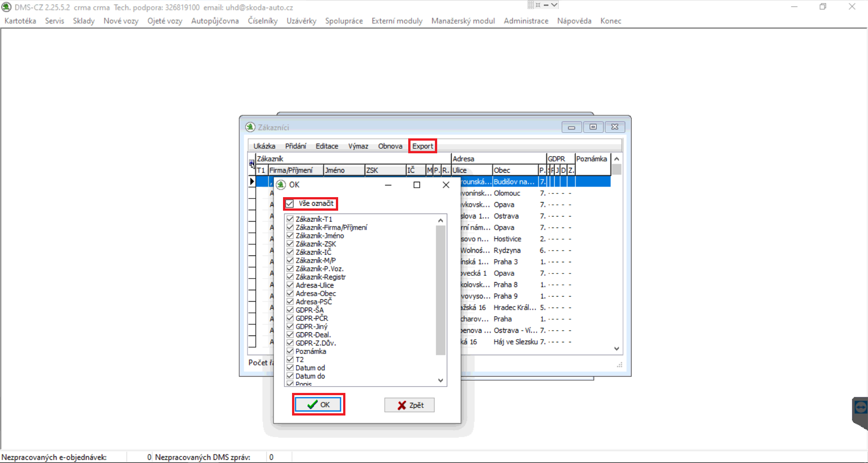Click the shrink-arrows icon in the top session toolbar
The width and height of the screenshot is (868, 463).
tap(538, 5)
